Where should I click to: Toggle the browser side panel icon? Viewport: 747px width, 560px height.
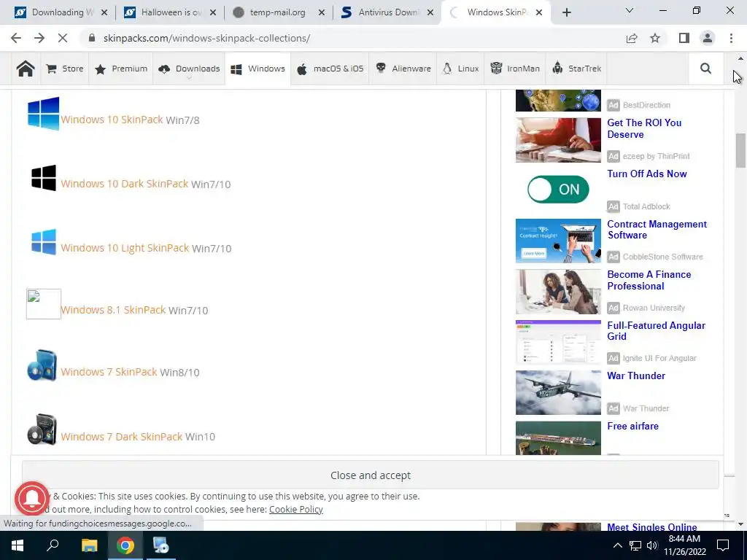point(684,38)
